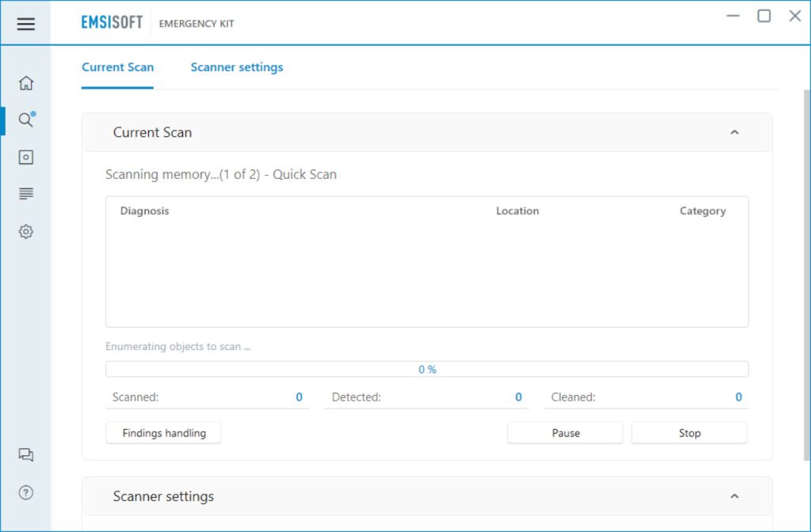
Task: Stop the running scan
Action: [690, 433]
